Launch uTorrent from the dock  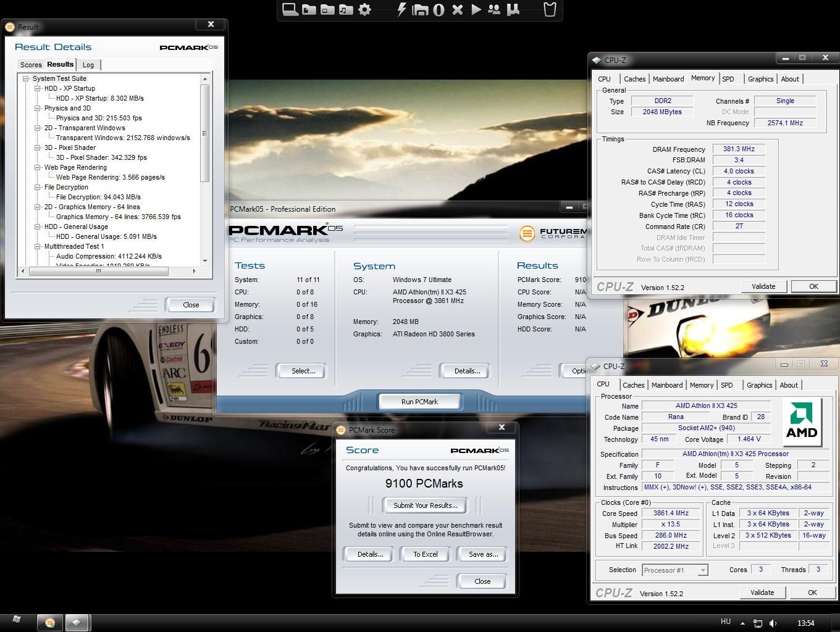coord(513,10)
